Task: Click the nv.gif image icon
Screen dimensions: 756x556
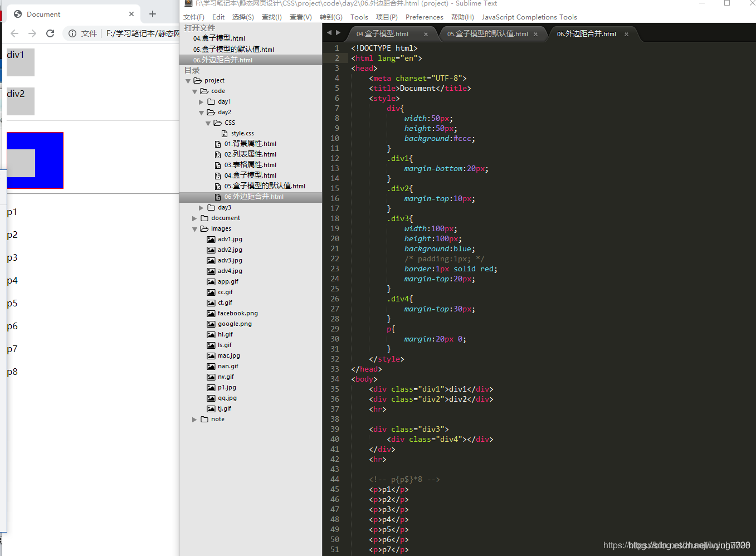Action: [x=211, y=377]
